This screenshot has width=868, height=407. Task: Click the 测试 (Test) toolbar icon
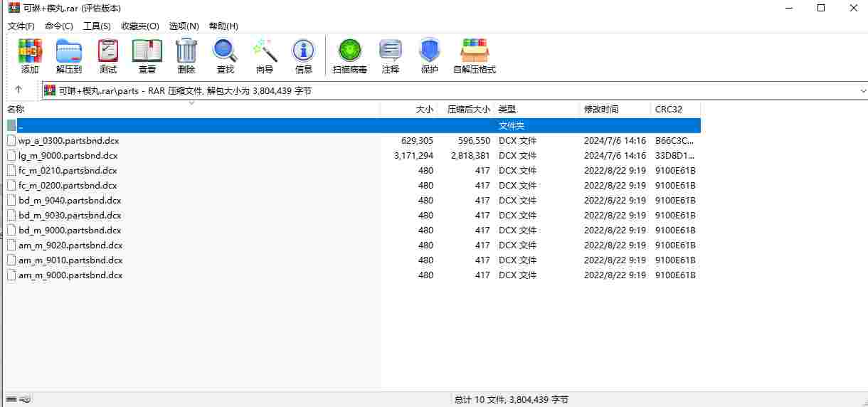click(x=108, y=51)
